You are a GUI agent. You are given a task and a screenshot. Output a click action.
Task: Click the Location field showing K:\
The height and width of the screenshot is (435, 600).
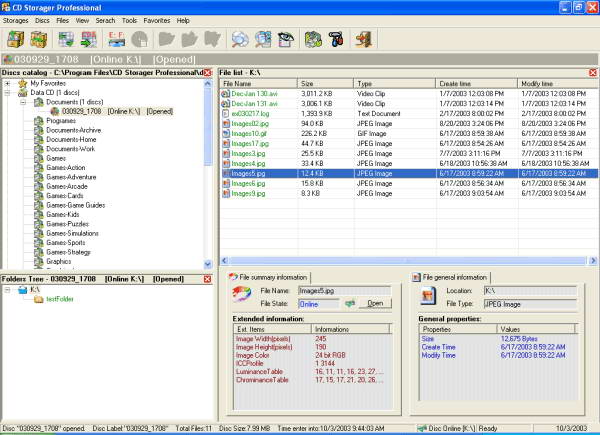click(530, 291)
